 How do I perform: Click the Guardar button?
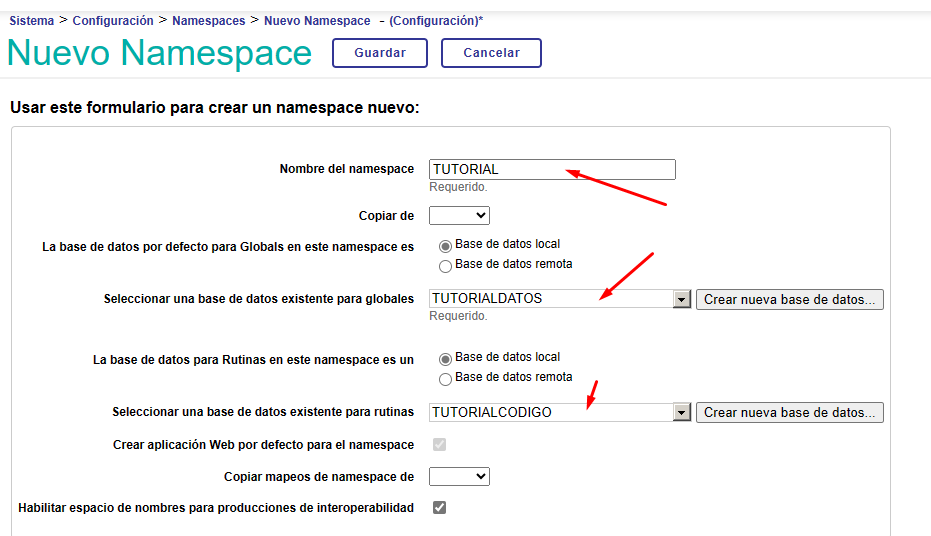pyautogui.click(x=379, y=53)
